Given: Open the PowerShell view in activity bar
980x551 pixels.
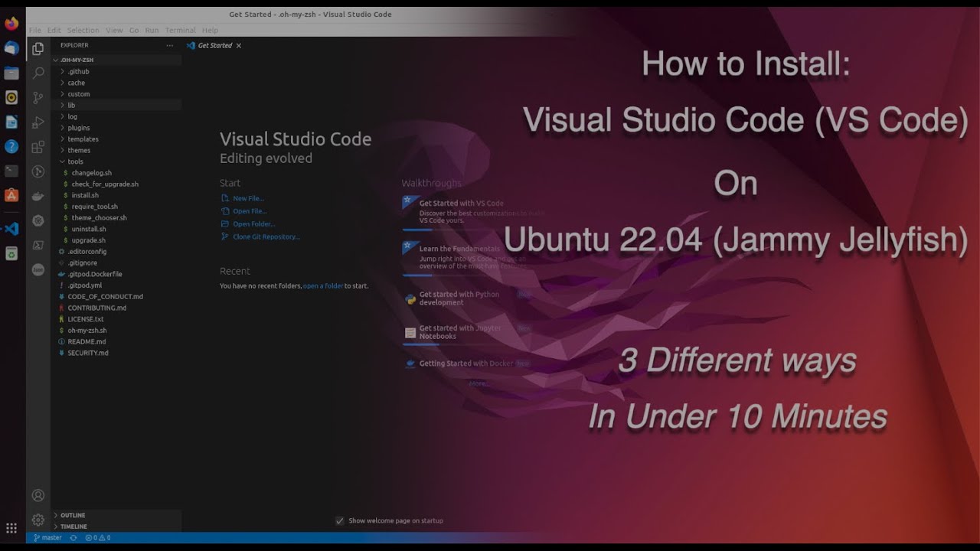Looking at the screenshot, I should point(38,245).
